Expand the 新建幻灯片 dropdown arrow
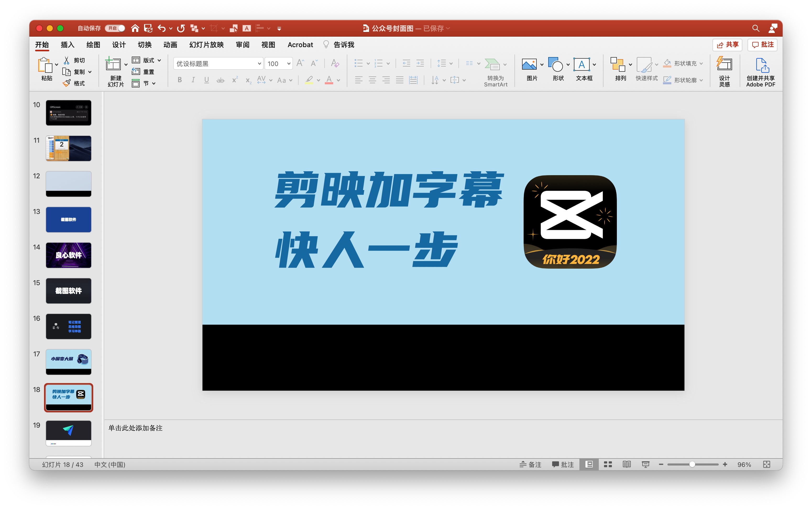The width and height of the screenshot is (812, 509). tap(126, 64)
